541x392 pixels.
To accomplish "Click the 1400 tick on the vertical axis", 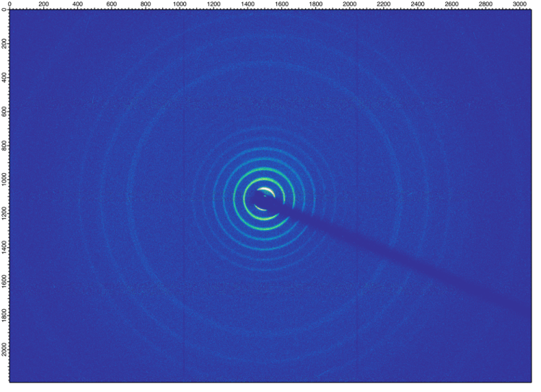I will pyautogui.click(x=4, y=249).
